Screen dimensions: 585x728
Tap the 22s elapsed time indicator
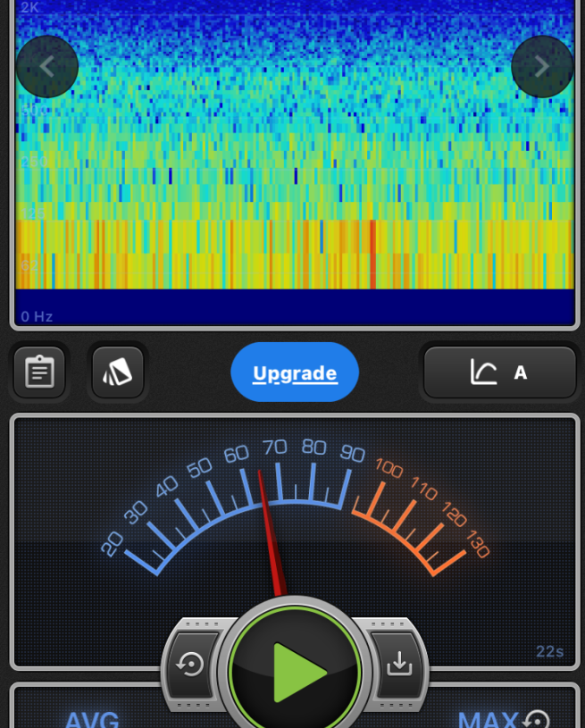tap(549, 651)
